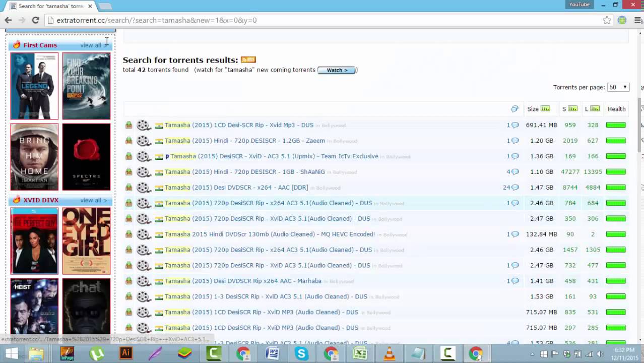Go back using the browser back arrow

(8, 20)
